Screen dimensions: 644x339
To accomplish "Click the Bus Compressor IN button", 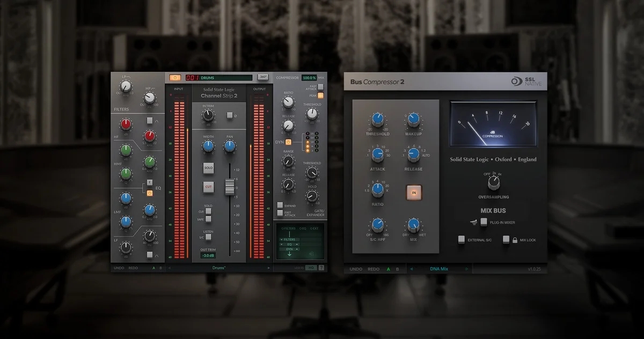I will (x=413, y=191).
